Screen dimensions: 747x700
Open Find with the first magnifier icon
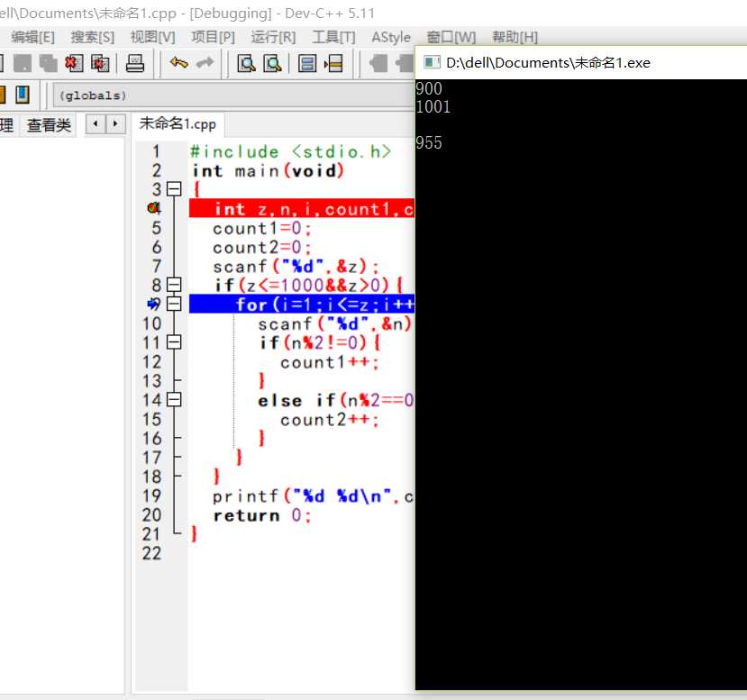(x=246, y=63)
